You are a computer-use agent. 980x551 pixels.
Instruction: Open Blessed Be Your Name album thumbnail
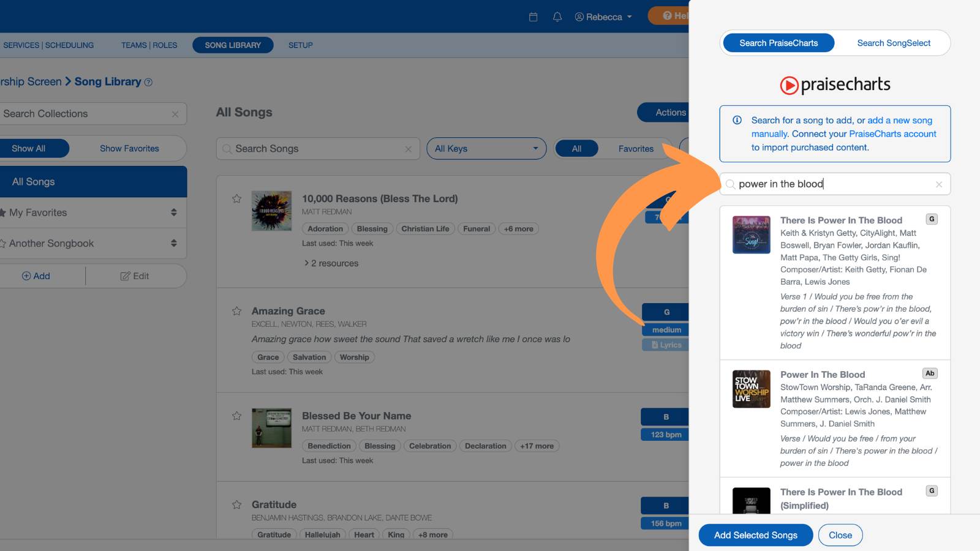271,428
